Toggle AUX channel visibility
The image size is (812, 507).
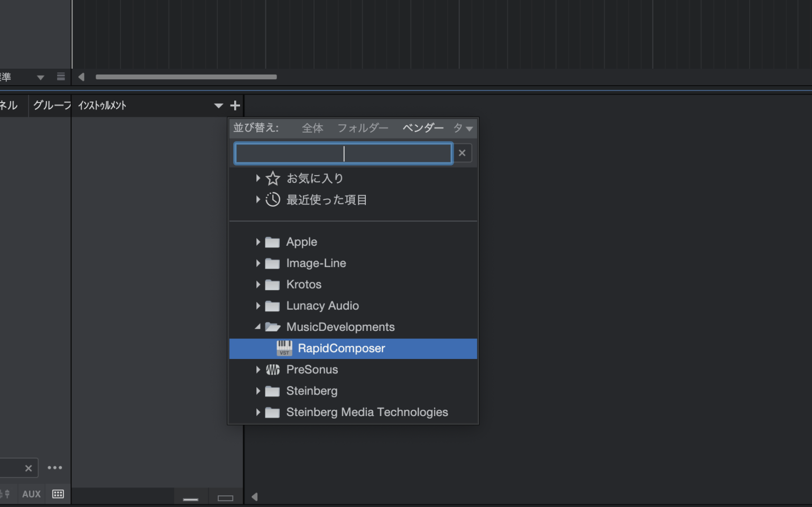(x=31, y=494)
